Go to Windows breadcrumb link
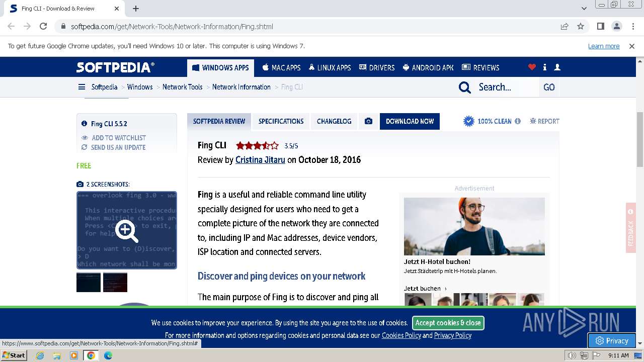 tap(140, 87)
